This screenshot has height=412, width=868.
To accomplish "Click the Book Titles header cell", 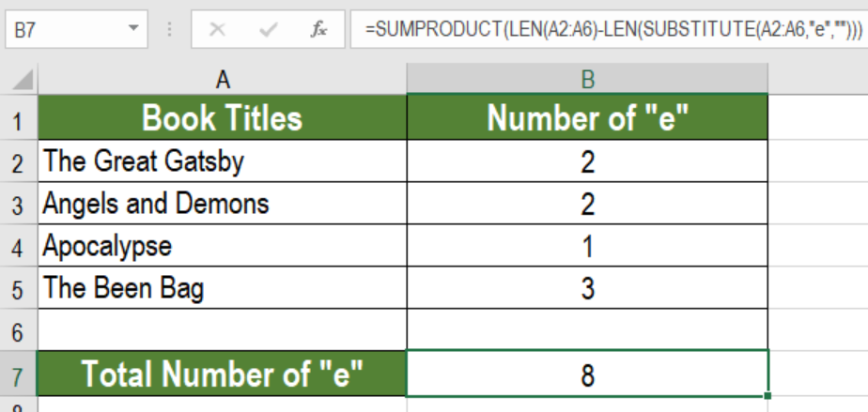I will [223, 117].
